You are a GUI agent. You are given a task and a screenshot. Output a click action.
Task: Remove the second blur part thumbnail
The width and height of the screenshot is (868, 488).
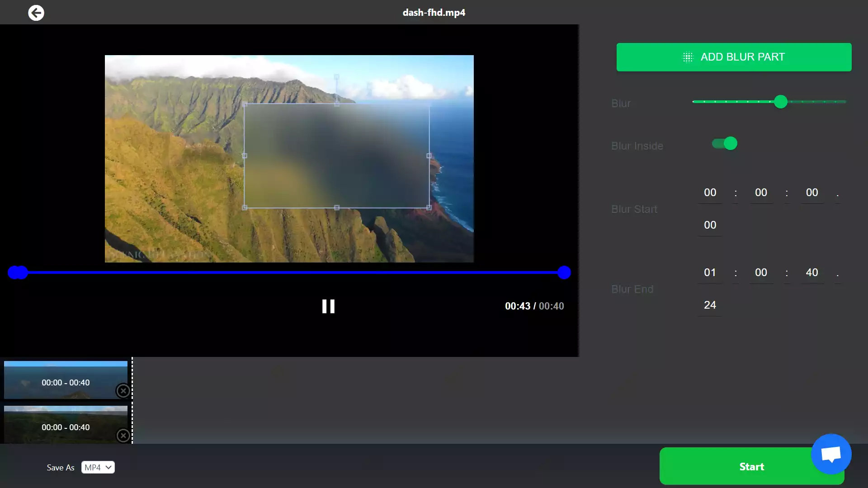(123, 436)
